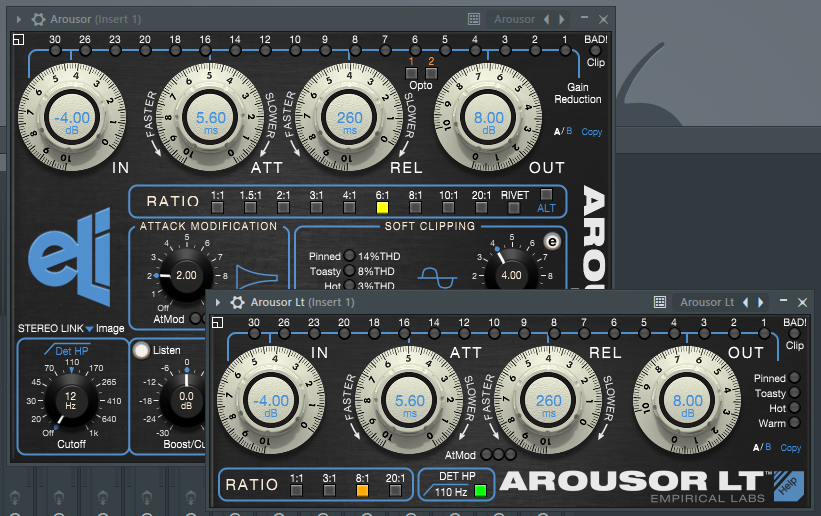Select 3:1 ratio in Arousor Lt

tap(329, 490)
